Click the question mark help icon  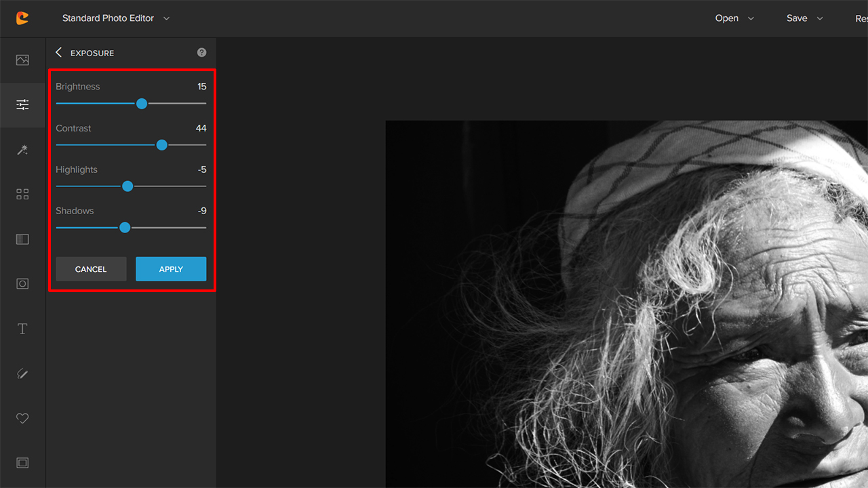pos(201,52)
